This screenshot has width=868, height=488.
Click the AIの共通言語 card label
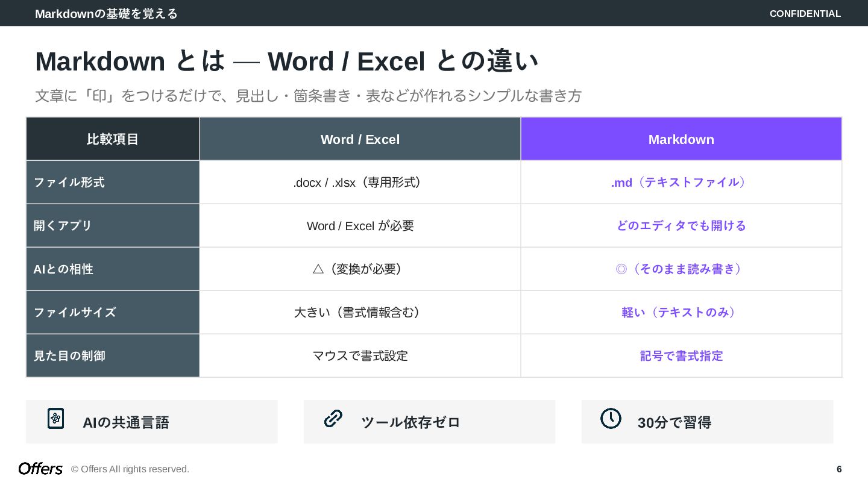point(126,422)
